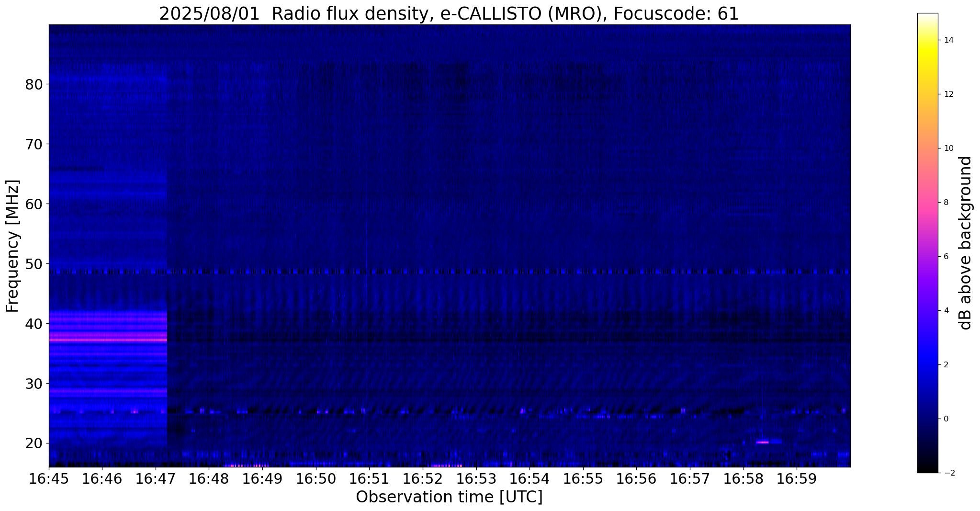Click the short pink burst at 20 MHz near 16:58

pos(762,442)
